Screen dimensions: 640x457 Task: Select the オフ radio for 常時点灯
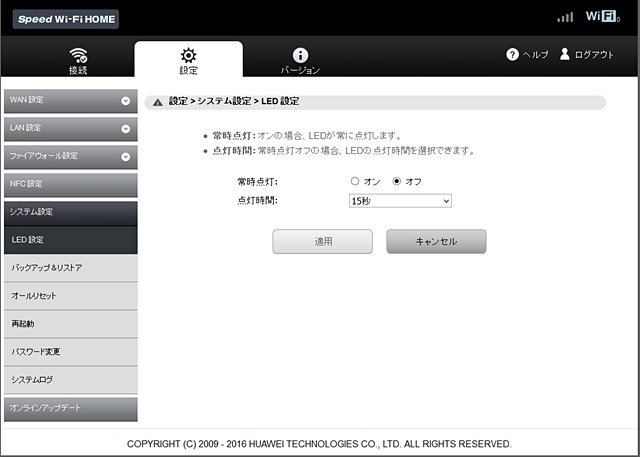point(397,181)
